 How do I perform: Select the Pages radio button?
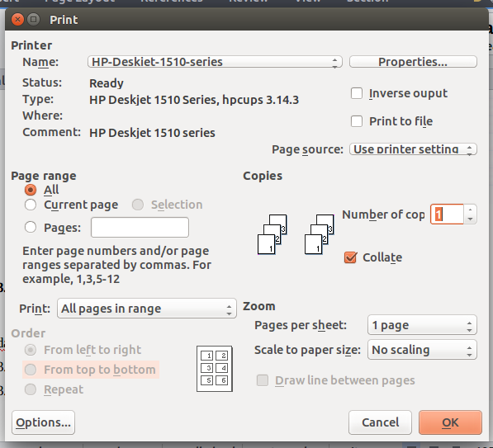point(31,227)
